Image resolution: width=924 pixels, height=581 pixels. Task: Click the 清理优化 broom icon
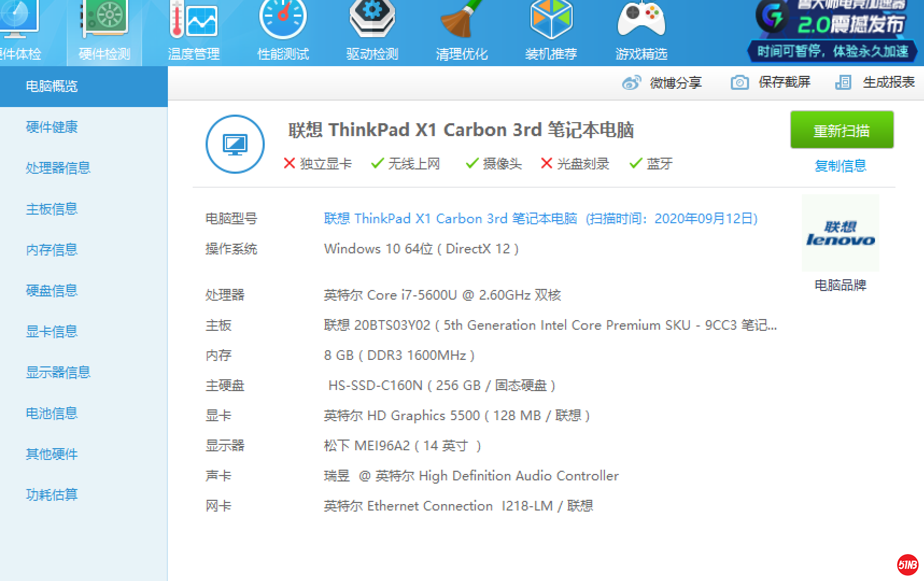462,19
